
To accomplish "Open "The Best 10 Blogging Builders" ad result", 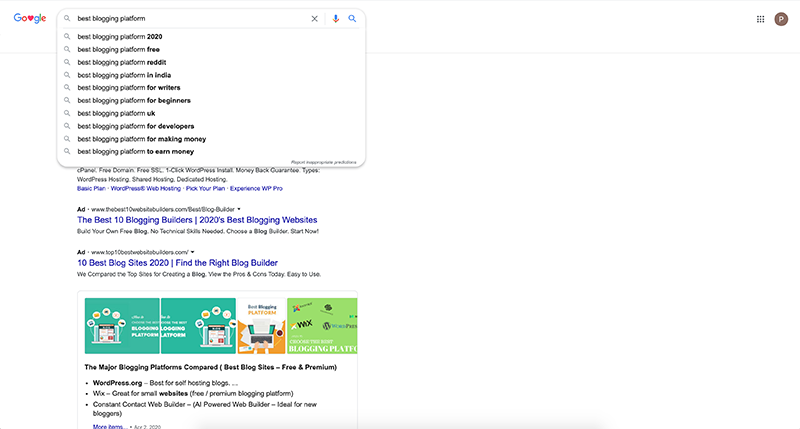I will 197,220.
